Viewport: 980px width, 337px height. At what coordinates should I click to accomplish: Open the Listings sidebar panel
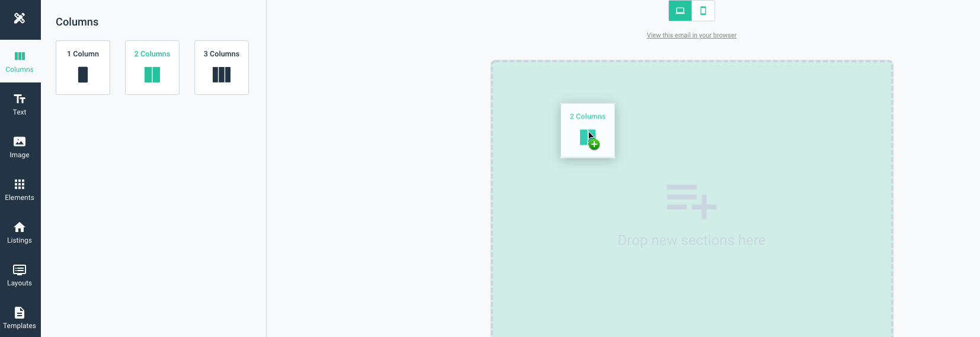pyautogui.click(x=20, y=233)
